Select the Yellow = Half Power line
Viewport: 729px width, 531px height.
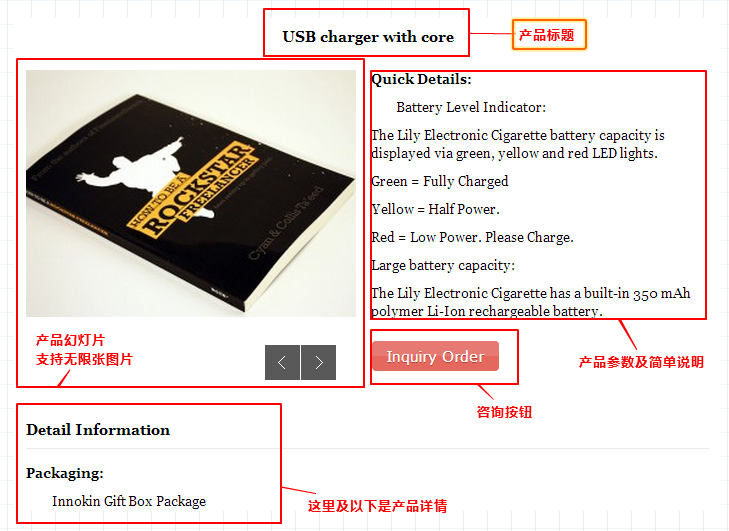click(x=435, y=209)
